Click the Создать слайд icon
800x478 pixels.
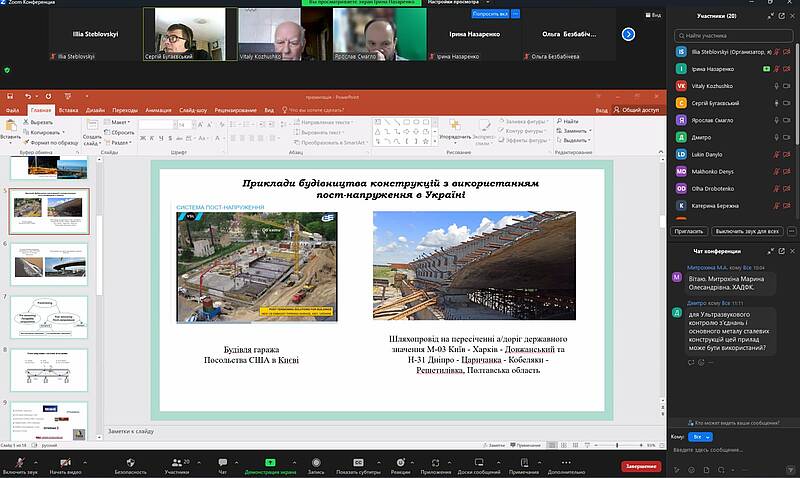click(92, 126)
